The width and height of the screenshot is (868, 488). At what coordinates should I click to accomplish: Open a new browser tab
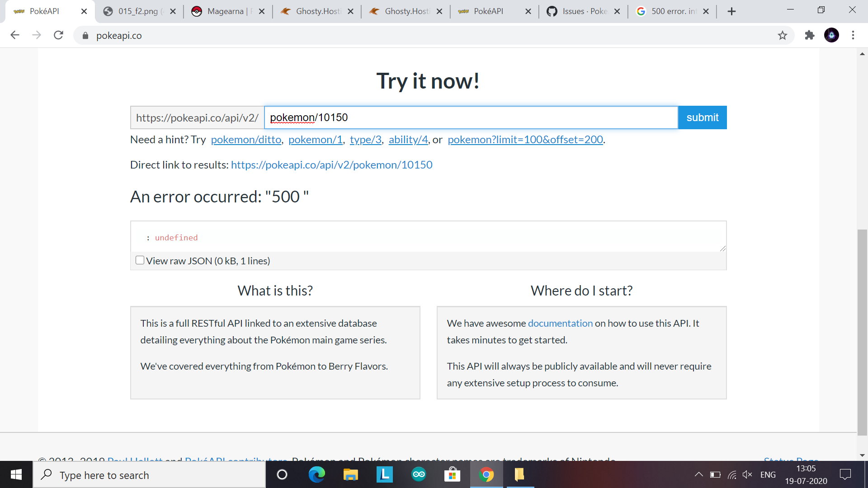click(732, 11)
